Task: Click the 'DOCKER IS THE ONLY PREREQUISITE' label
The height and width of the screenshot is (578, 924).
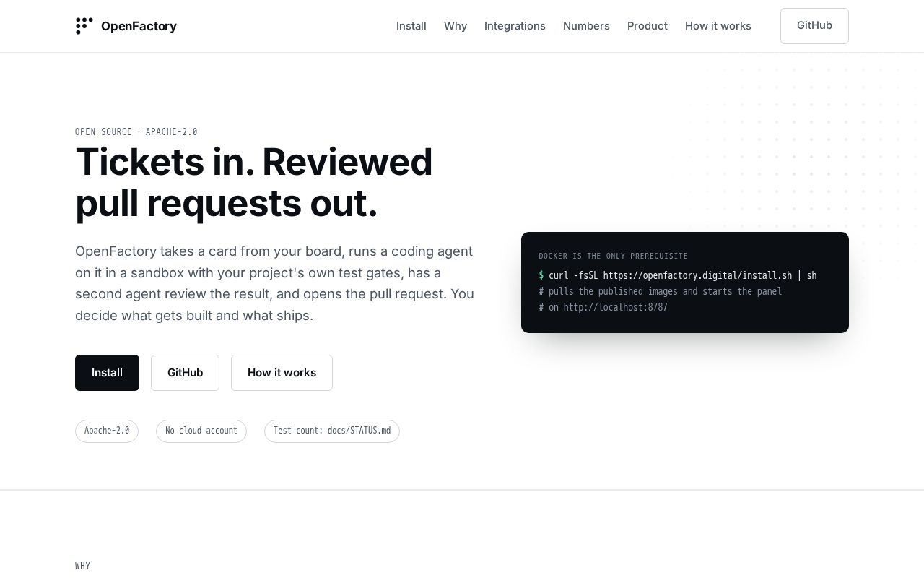Action: (x=613, y=256)
